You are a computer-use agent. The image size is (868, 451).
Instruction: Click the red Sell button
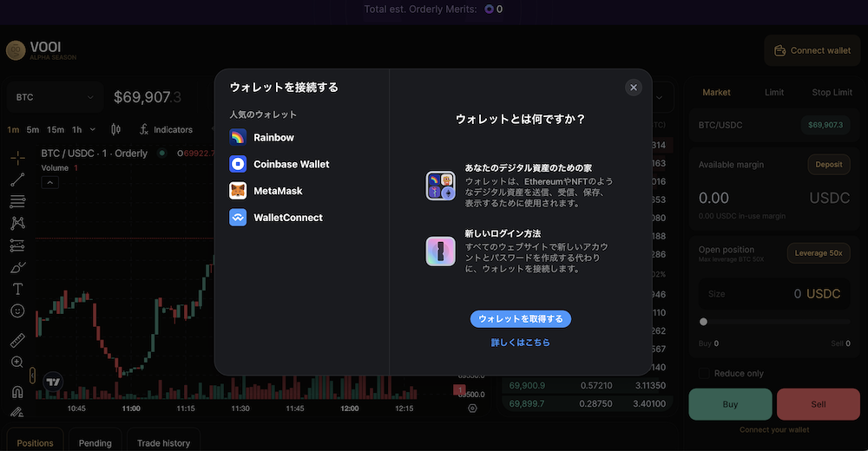[x=819, y=404]
